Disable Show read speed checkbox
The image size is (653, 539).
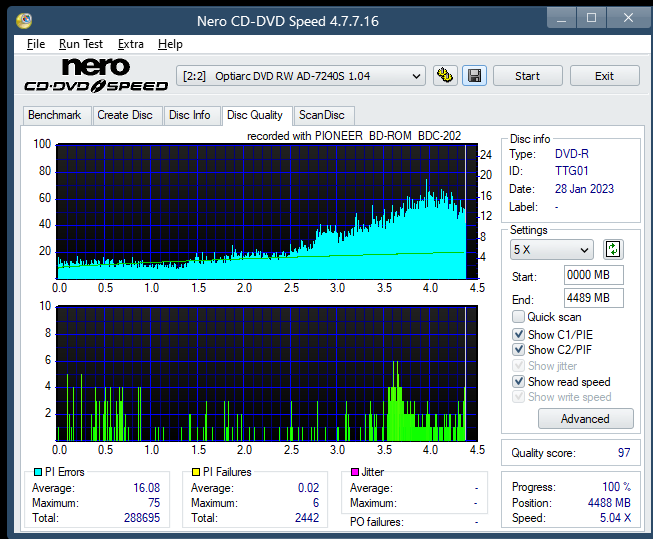pos(518,381)
